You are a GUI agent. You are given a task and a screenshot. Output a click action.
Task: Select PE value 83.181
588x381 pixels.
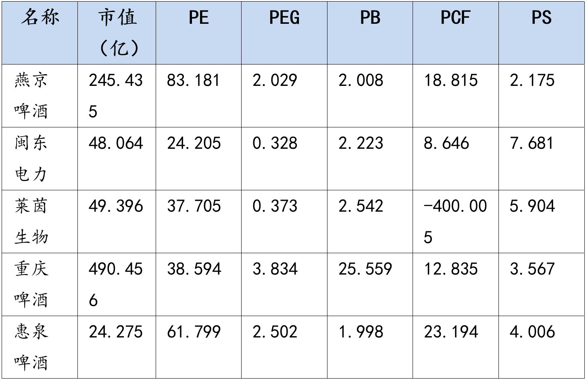[x=194, y=80]
